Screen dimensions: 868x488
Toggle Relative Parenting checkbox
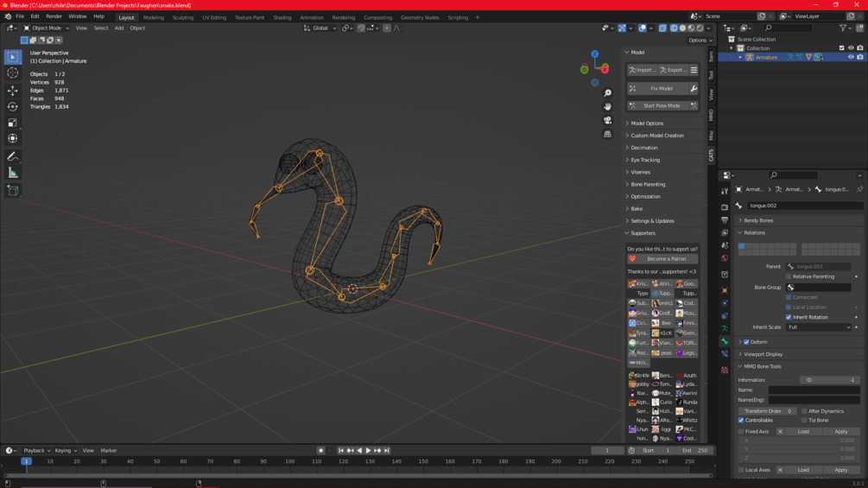point(789,276)
